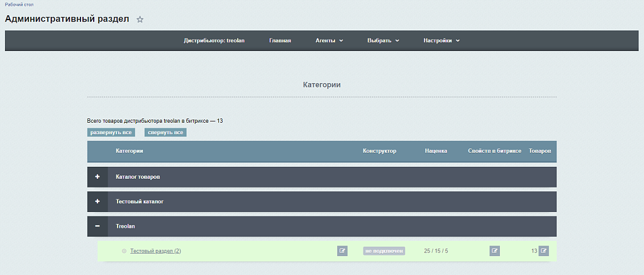Click the Рабочий стол breadcrumb link
644x275 pixels.
tap(19, 4)
